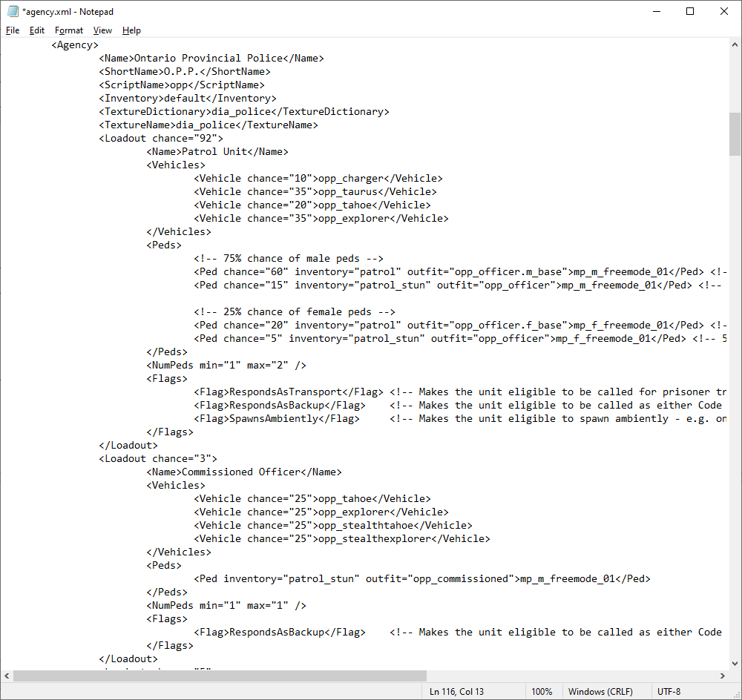Click the horizontal scrollbar left arrow
This screenshot has width=742, height=700.
coord(7,676)
